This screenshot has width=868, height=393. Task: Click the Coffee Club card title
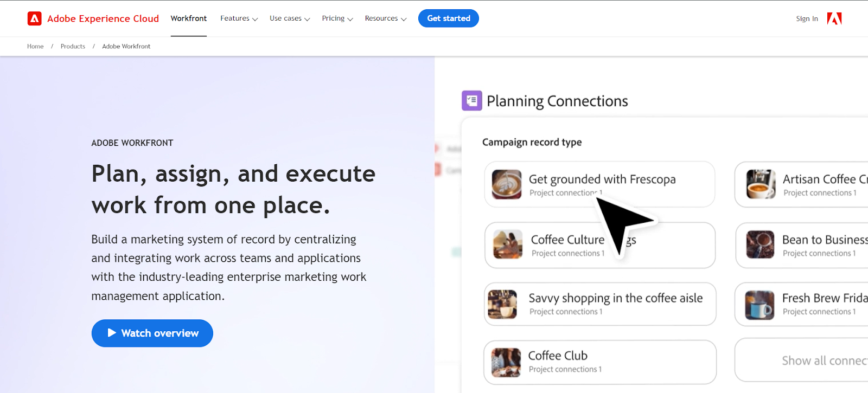coord(558,356)
